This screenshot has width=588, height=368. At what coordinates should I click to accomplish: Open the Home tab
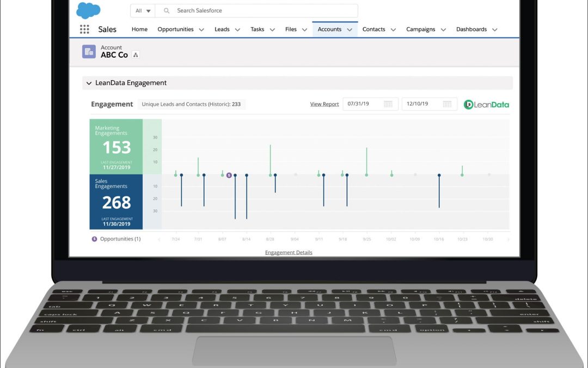(139, 29)
